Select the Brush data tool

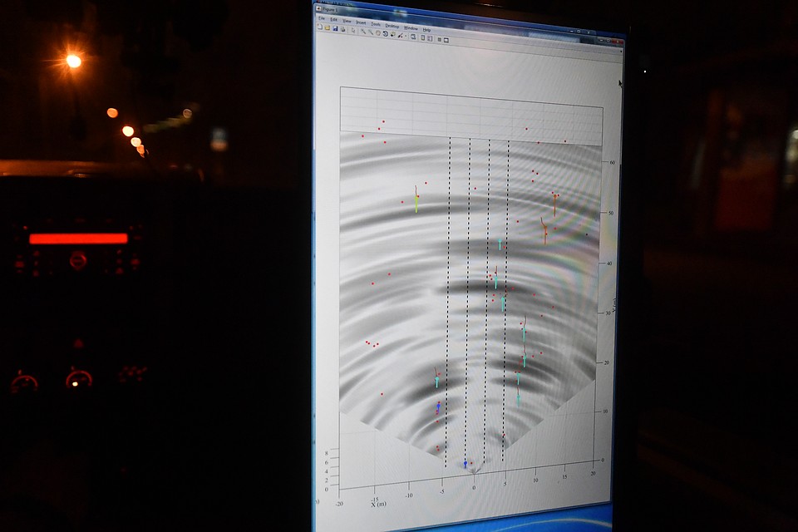[400, 35]
